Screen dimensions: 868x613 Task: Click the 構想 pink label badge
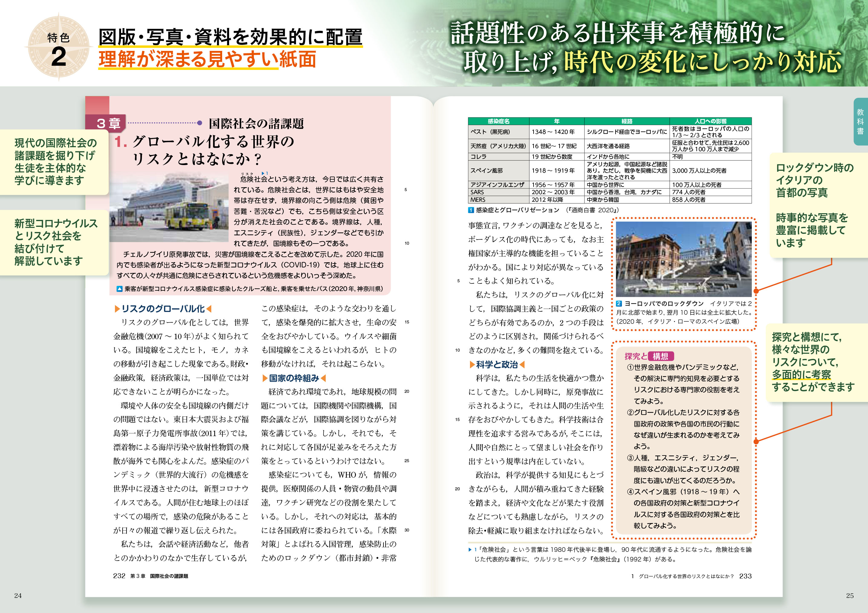pos(660,356)
